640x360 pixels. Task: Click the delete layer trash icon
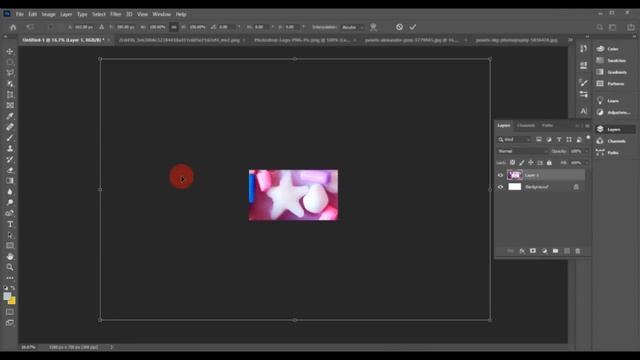pyautogui.click(x=578, y=251)
